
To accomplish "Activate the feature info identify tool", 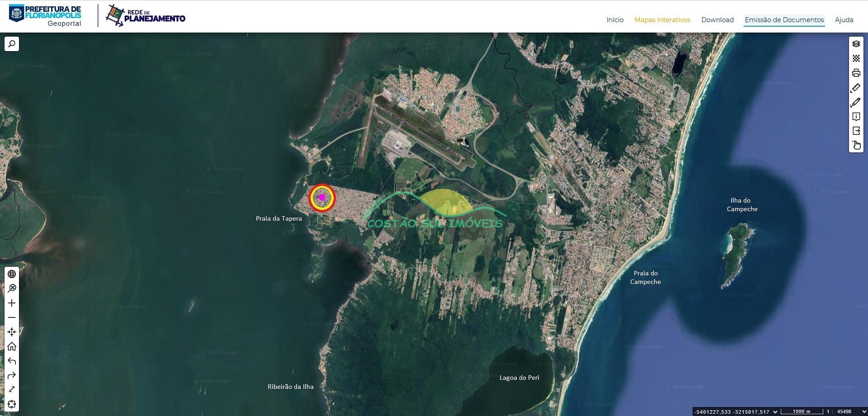I will click(x=856, y=117).
